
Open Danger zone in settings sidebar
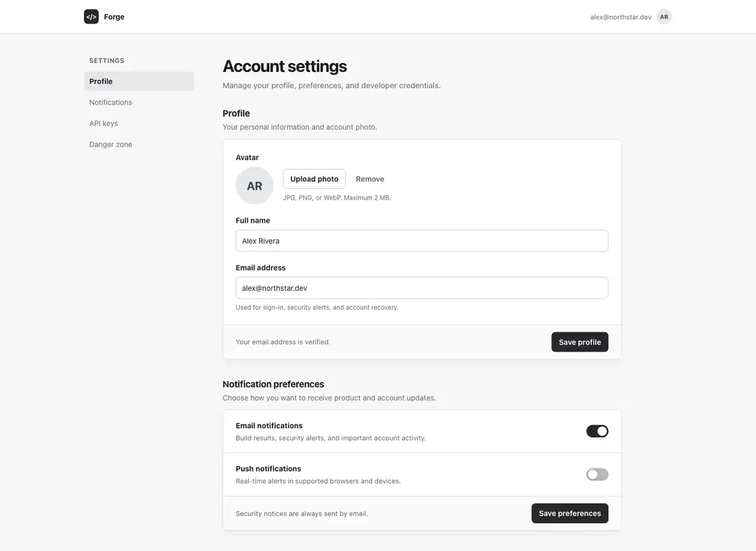(139, 144)
